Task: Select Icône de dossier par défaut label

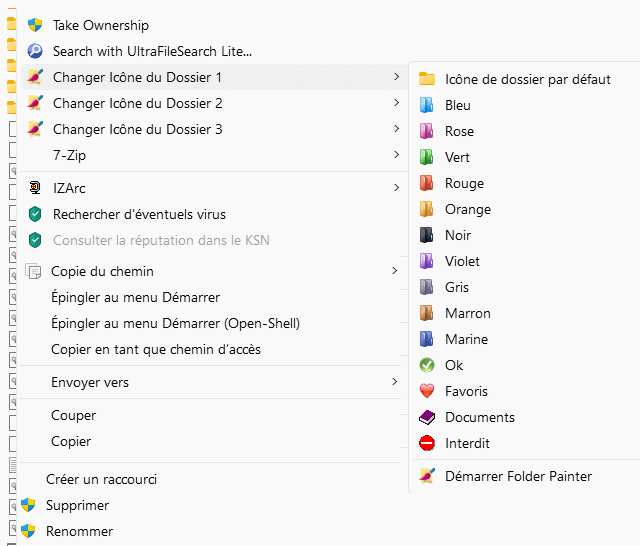Action: 528,80
